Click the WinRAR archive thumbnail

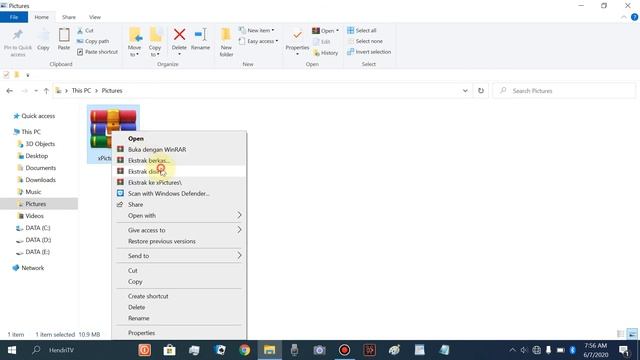click(x=113, y=121)
